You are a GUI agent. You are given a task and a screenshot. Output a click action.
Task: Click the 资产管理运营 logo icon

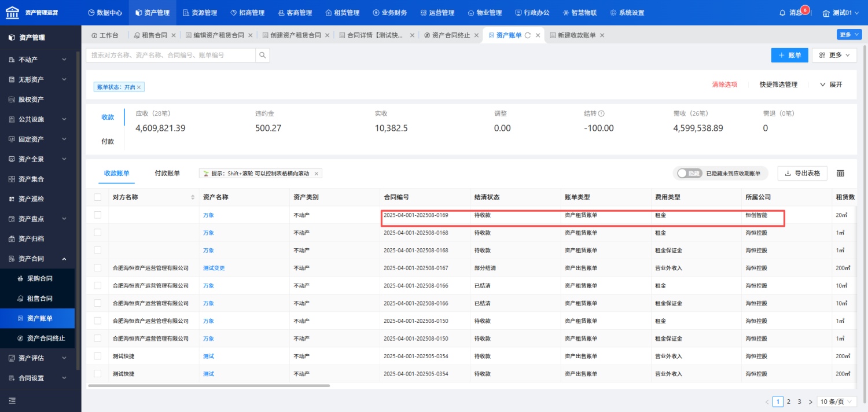12,12
